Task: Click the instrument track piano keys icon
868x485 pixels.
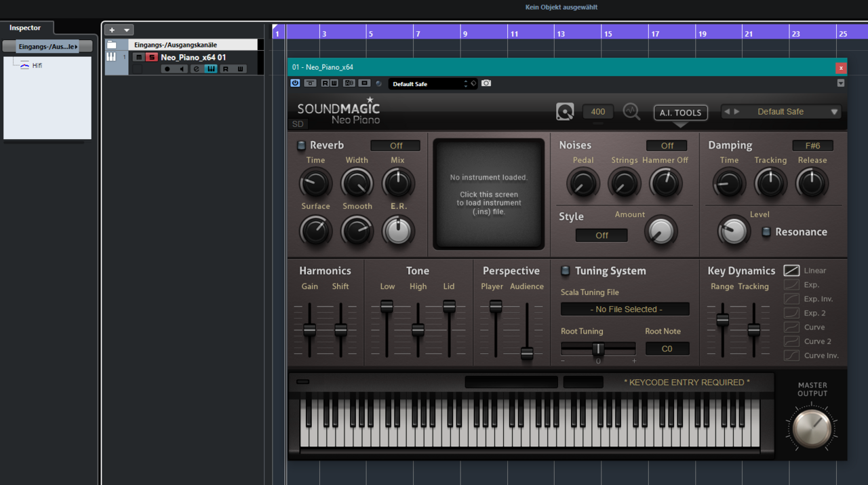Action: click(111, 57)
